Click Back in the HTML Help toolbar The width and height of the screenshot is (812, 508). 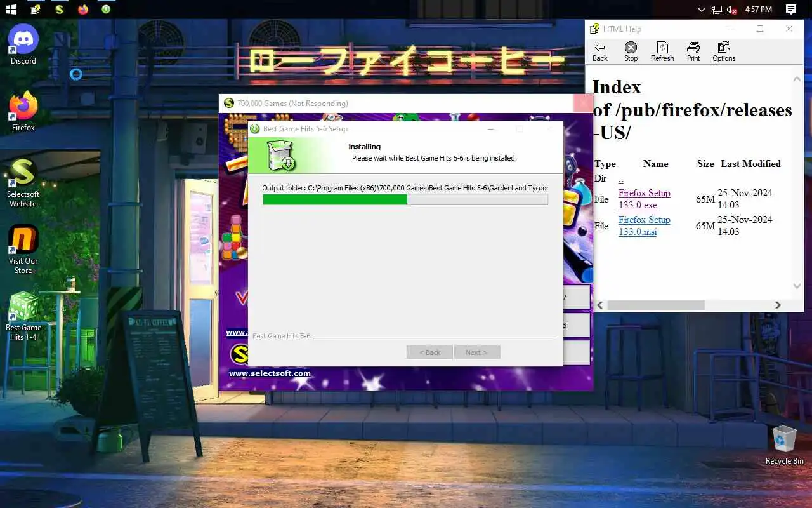(599, 51)
